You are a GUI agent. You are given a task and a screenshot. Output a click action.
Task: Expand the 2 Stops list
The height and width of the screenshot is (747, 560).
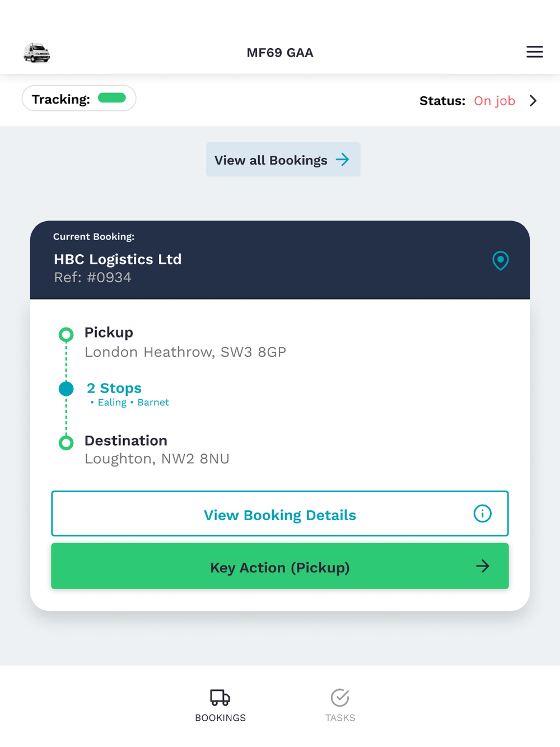coord(114,388)
